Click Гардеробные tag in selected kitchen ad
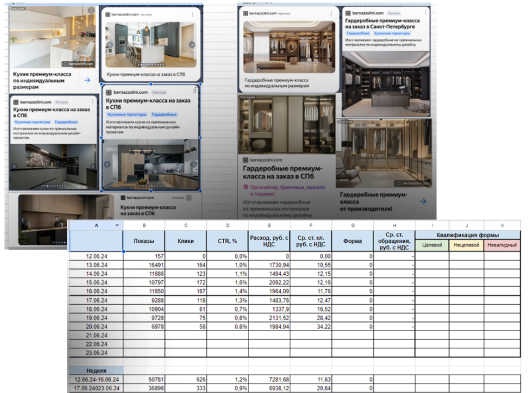The height and width of the screenshot is (393, 528). pos(164,114)
